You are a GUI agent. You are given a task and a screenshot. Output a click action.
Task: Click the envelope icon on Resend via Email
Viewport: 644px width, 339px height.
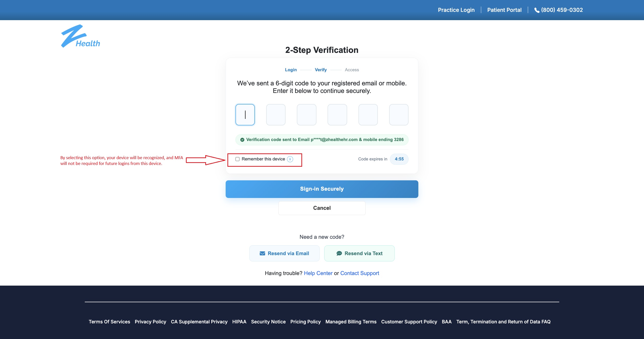(x=262, y=253)
